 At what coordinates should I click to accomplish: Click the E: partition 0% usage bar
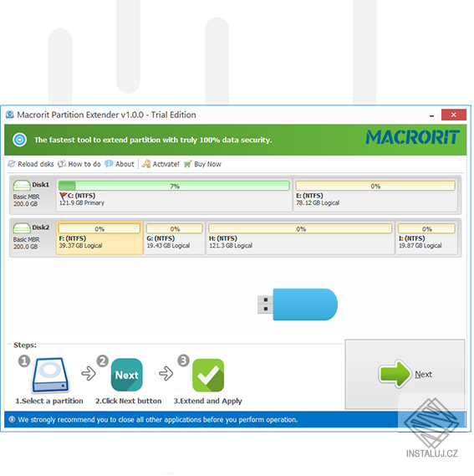(x=375, y=186)
